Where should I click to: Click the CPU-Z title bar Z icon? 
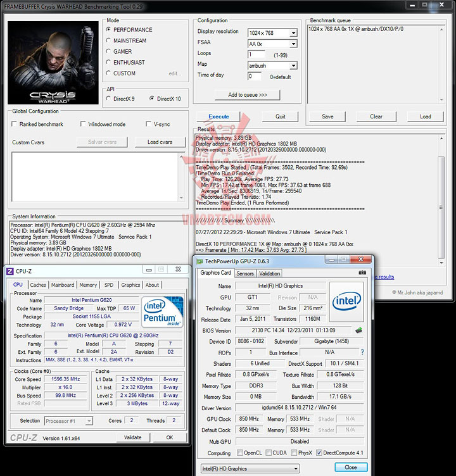[x=10, y=271]
